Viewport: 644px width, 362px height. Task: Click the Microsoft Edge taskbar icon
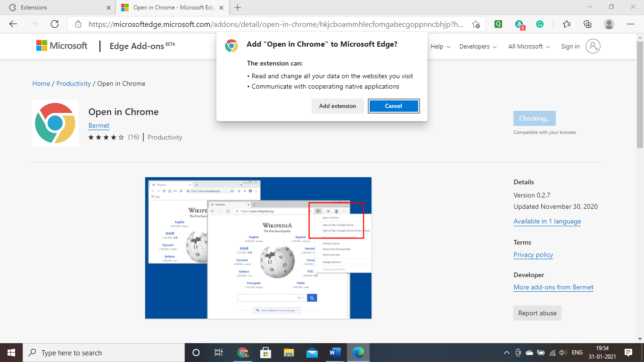pos(358,353)
